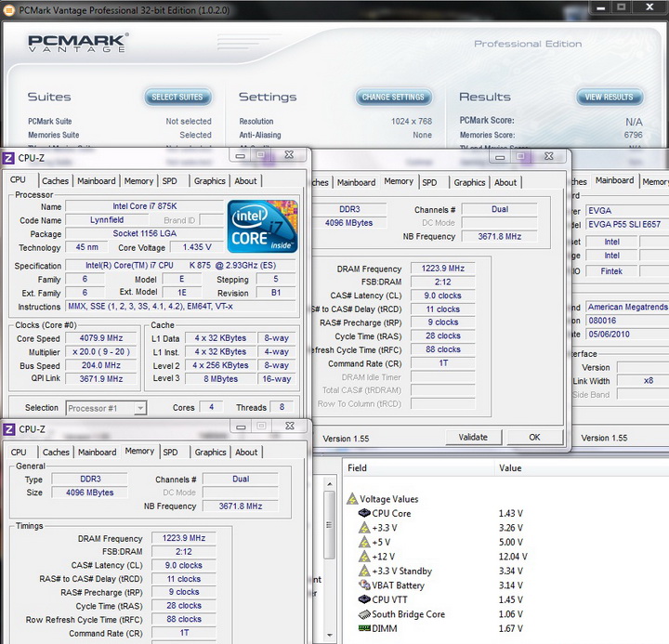Click the +5 V voltage icon
The height and width of the screenshot is (644, 669).
click(x=364, y=542)
